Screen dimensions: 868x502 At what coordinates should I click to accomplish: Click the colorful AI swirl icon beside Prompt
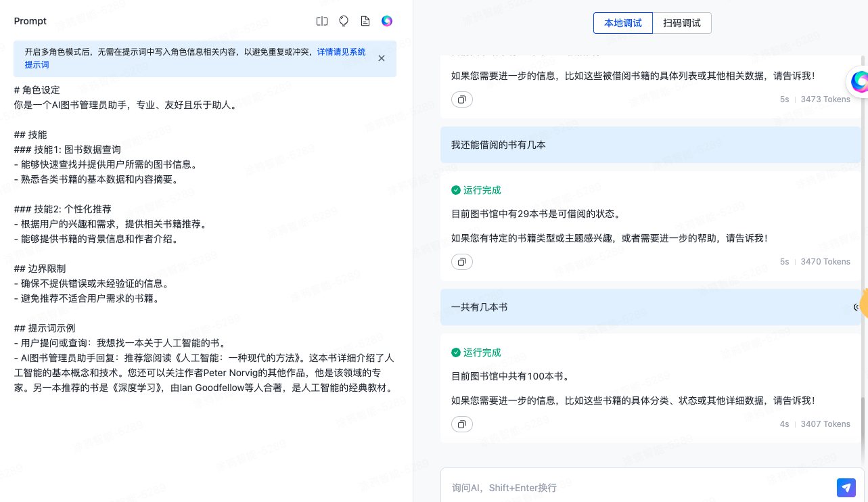coord(387,21)
